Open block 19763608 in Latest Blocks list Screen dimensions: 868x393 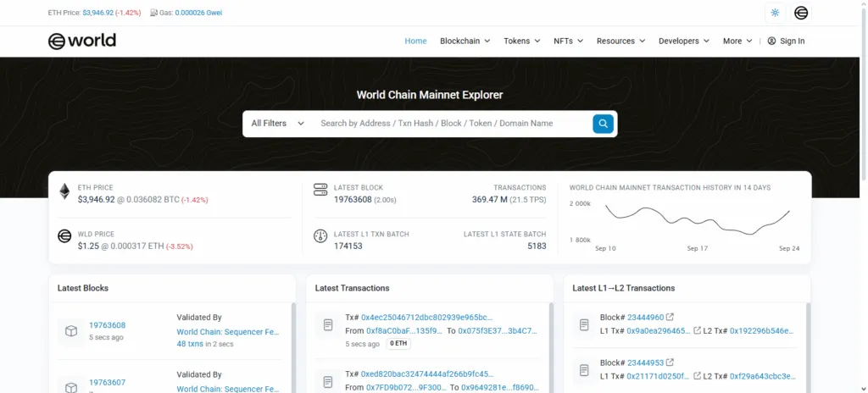click(108, 325)
